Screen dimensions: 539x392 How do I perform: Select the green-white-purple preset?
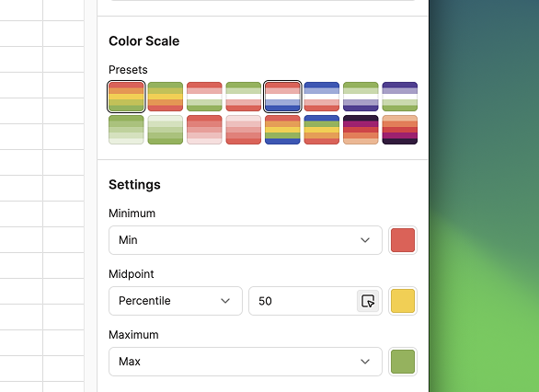[x=361, y=97]
